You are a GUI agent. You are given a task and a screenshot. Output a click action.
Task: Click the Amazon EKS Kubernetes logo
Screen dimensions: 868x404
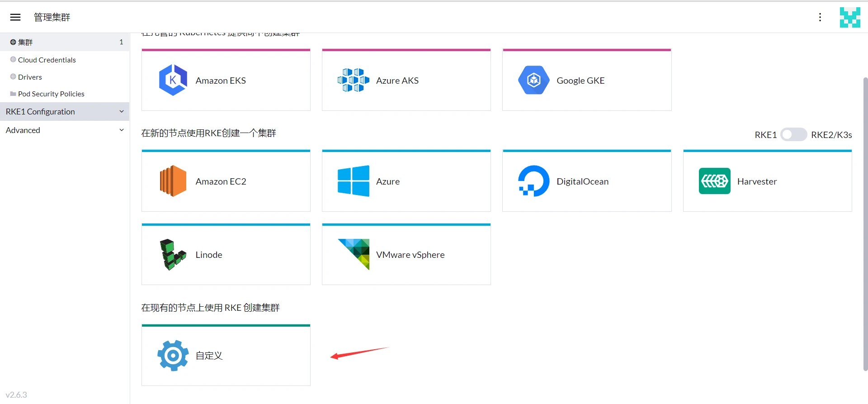click(173, 80)
